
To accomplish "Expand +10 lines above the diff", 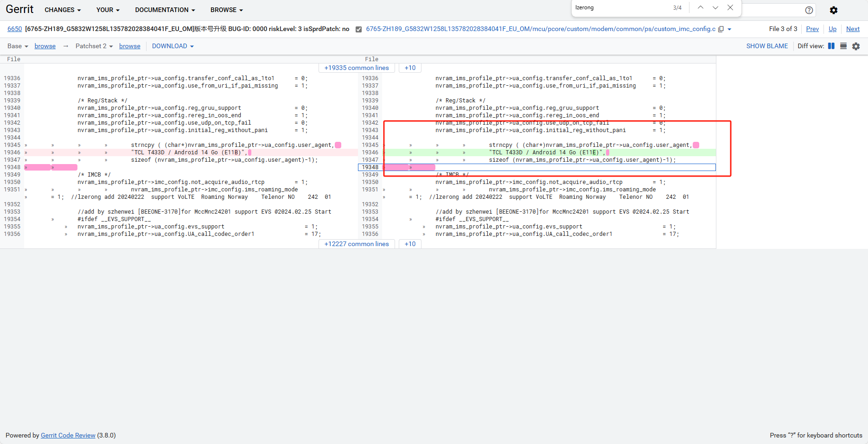I will 410,68.
